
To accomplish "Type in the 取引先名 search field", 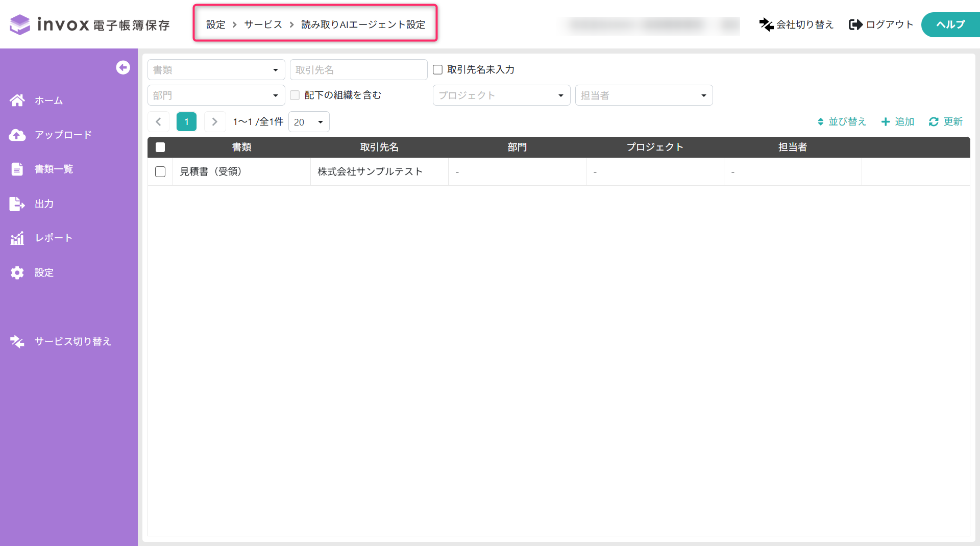I will click(358, 70).
